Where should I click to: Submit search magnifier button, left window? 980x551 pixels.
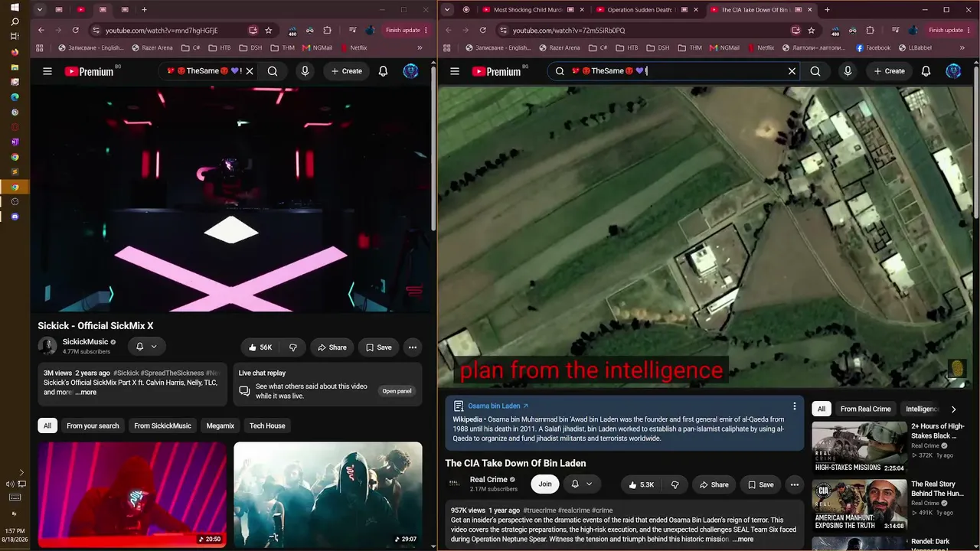pyautogui.click(x=273, y=71)
